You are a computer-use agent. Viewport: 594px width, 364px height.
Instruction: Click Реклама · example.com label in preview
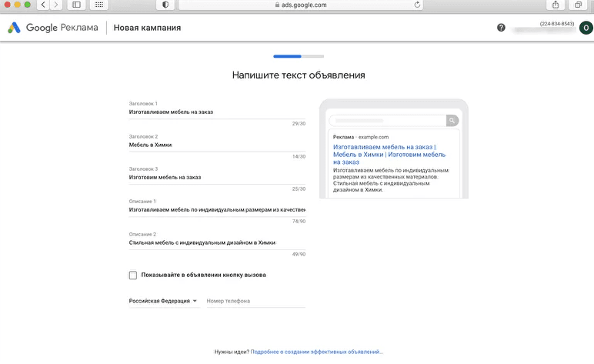pos(361,137)
